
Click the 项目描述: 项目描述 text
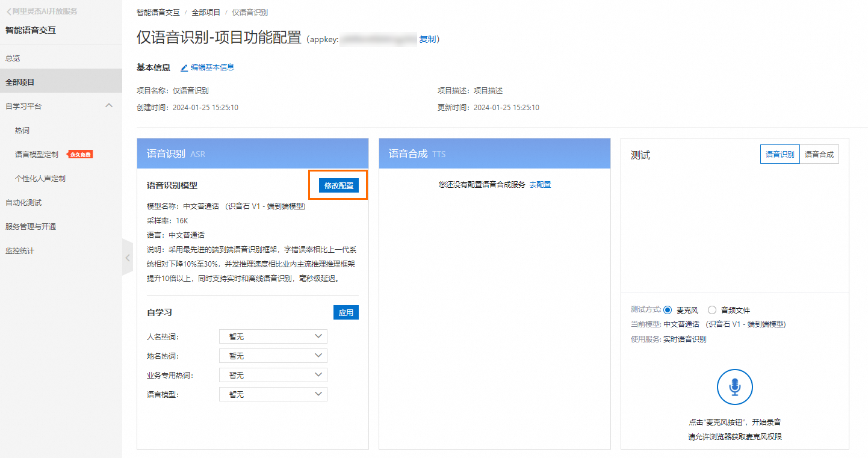pyautogui.click(x=470, y=90)
